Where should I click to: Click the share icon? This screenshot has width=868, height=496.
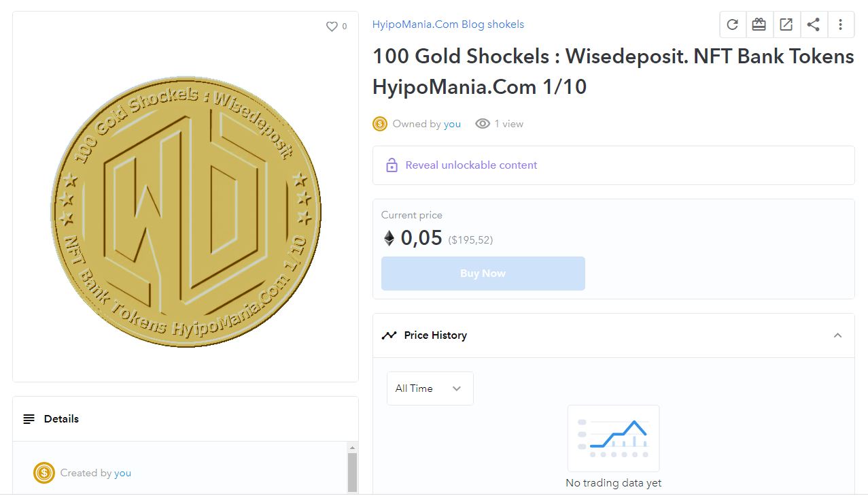[814, 25]
